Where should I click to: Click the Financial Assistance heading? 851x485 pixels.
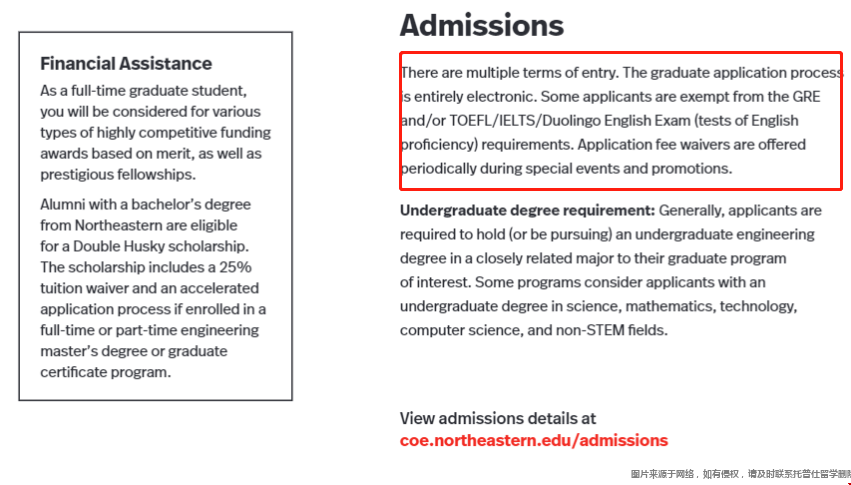[126, 63]
